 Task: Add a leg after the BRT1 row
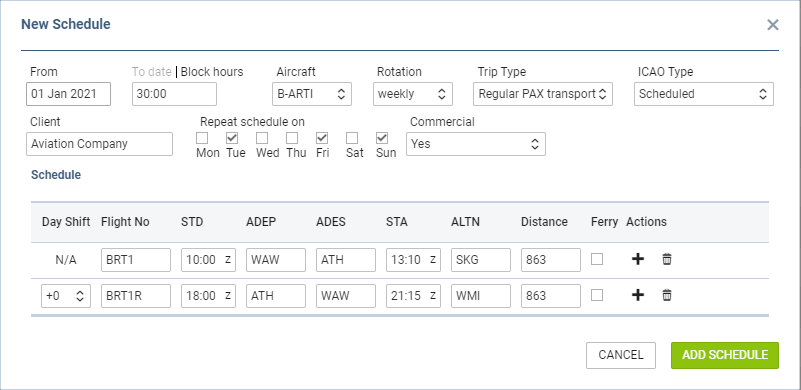638,259
